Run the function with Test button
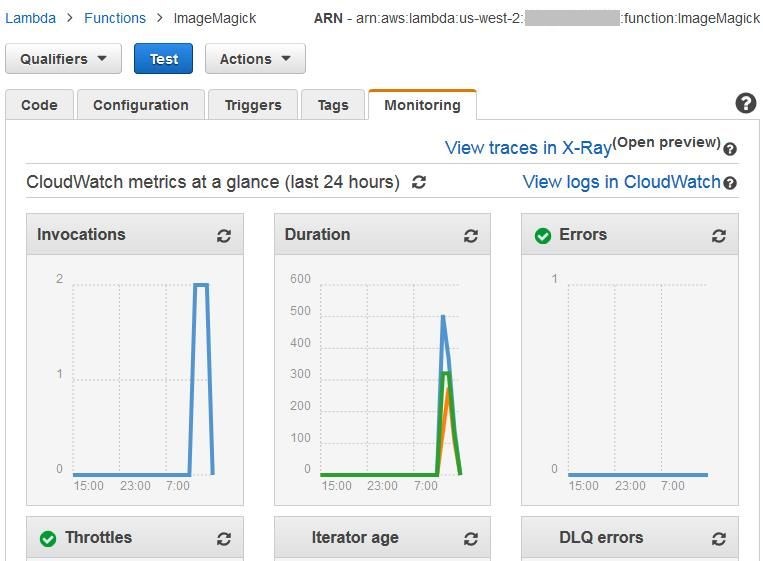 164,59
